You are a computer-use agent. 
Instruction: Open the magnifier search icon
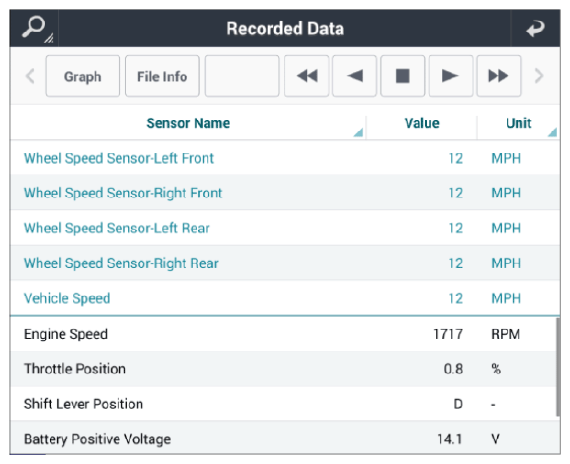click(34, 28)
